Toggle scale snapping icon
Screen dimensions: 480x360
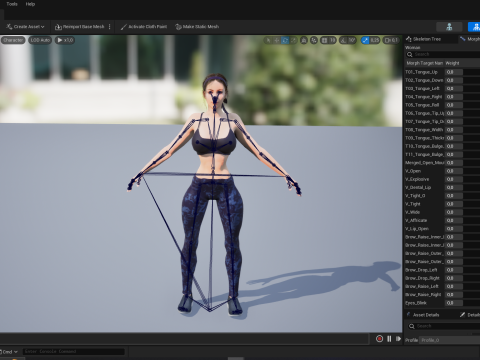point(366,40)
